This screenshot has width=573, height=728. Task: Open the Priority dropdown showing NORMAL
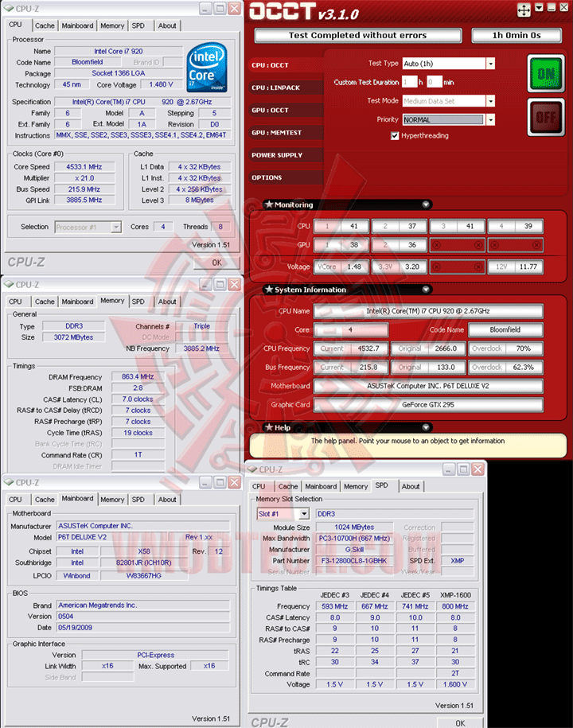[490, 120]
